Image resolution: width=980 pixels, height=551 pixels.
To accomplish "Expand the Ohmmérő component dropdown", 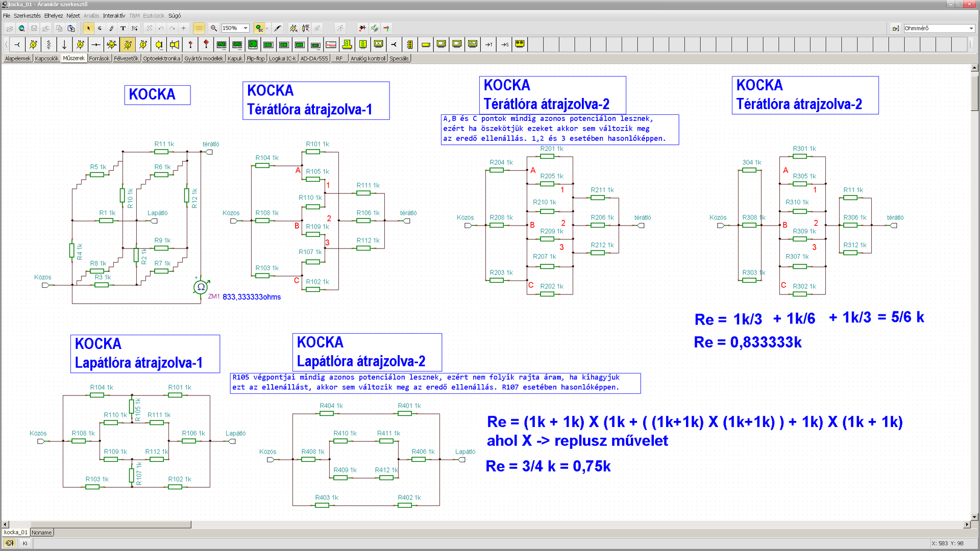I will pos(971,29).
